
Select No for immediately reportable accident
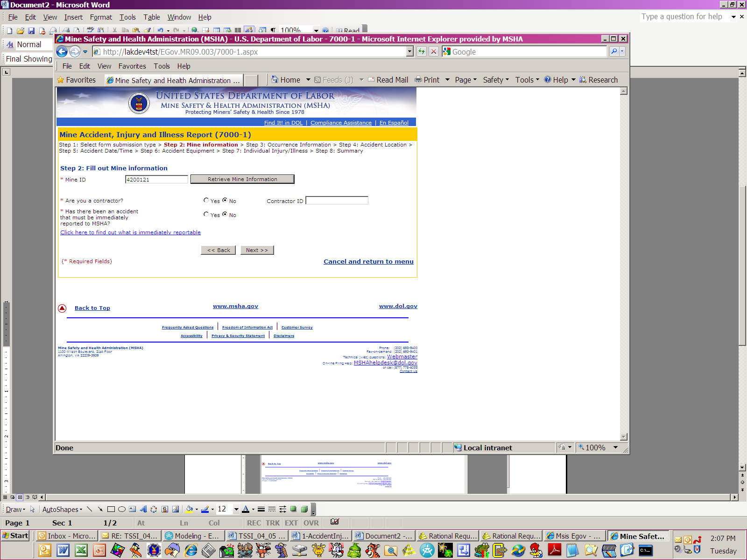(225, 214)
